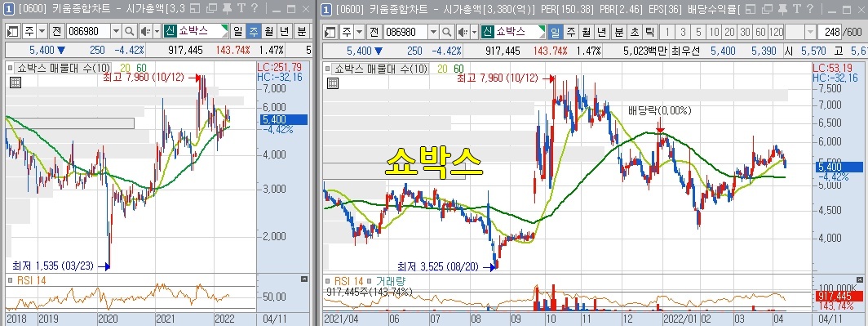Viewport: 868px width, 326px height.
Task: Click stock search magnifier in left window
Action: pyautogui.click(x=129, y=32)
